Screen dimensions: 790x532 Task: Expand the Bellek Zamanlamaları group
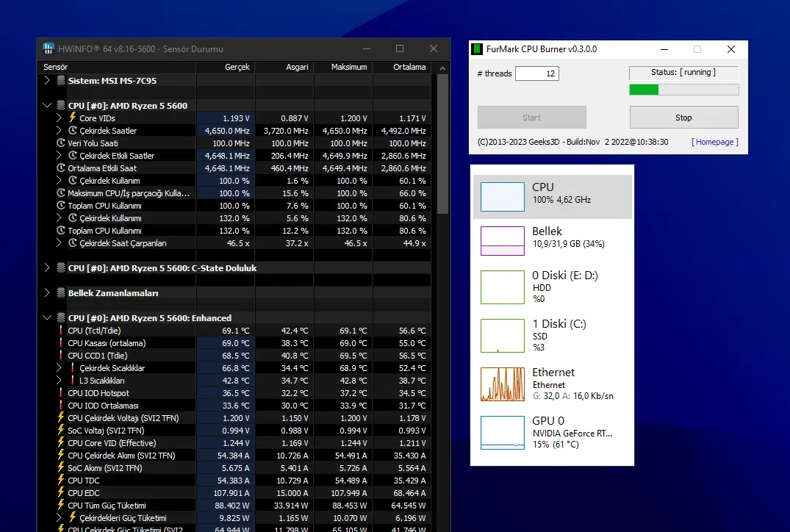pyautogui.click(x=47, y=292)
